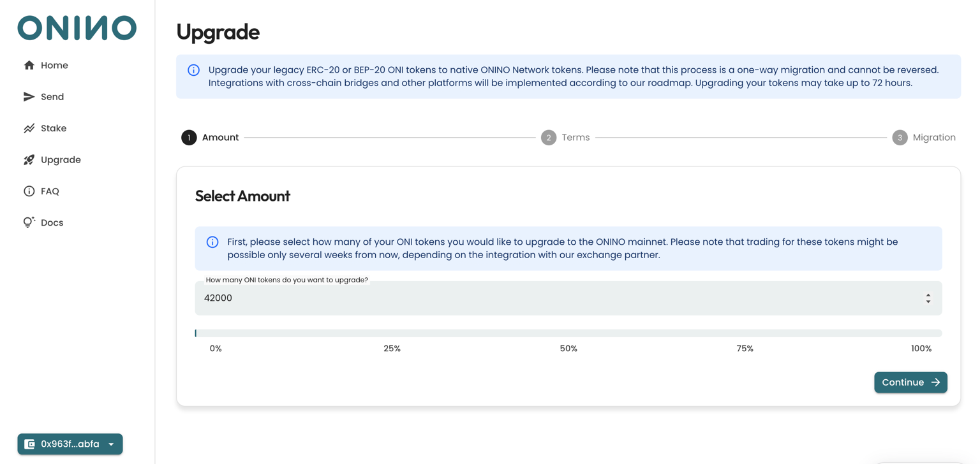Click the 25% slider mark label

tap(392, 349)
